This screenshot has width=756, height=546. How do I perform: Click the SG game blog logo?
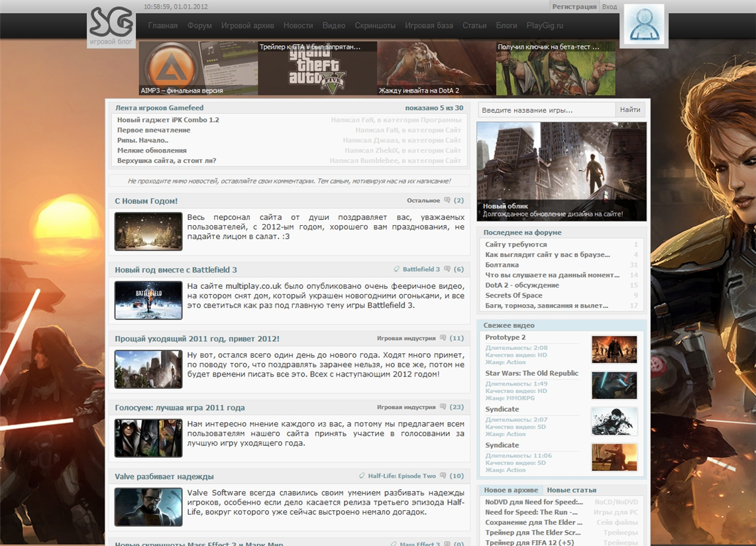111,26
